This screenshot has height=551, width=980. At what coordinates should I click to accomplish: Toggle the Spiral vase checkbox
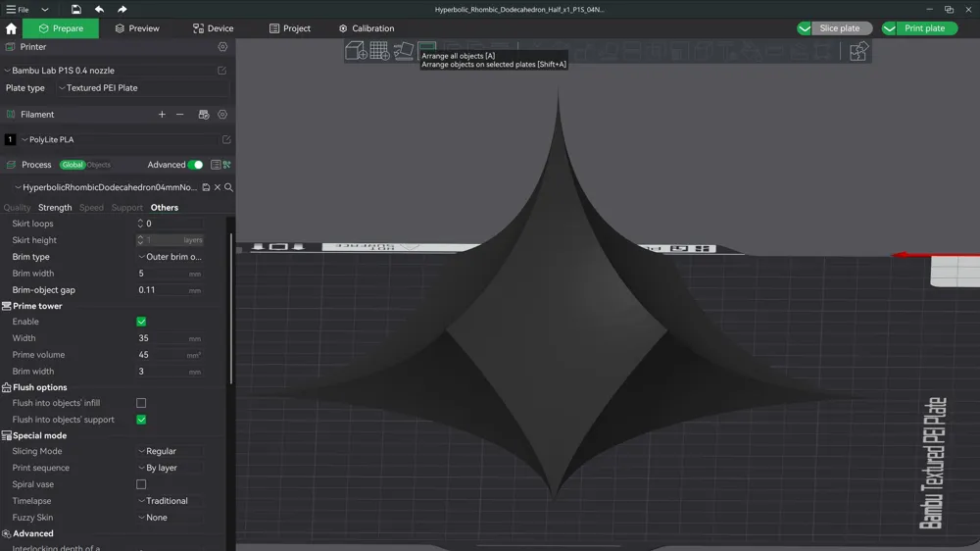coord(141,484)
